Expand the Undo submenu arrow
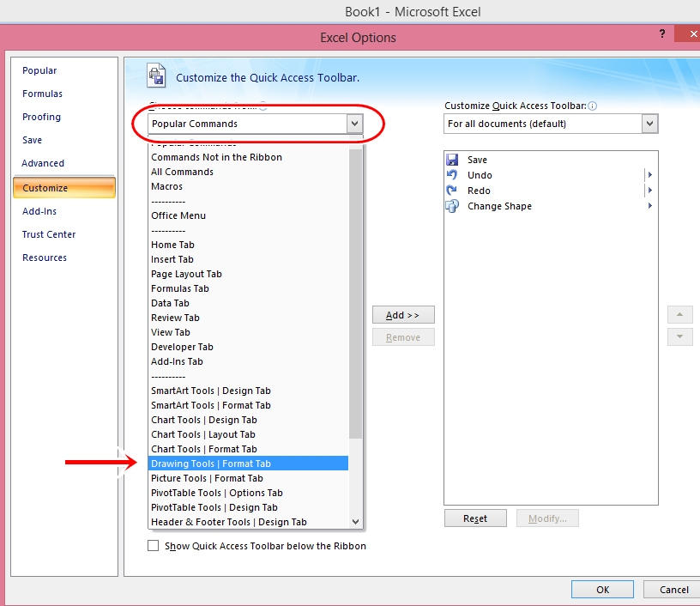The image size is (700, 606). tap(650, 174)
